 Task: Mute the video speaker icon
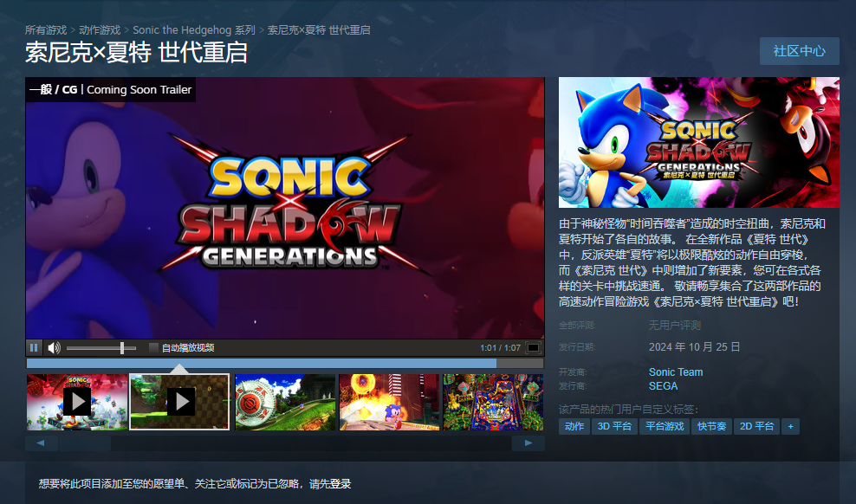(x=54, y=347)
